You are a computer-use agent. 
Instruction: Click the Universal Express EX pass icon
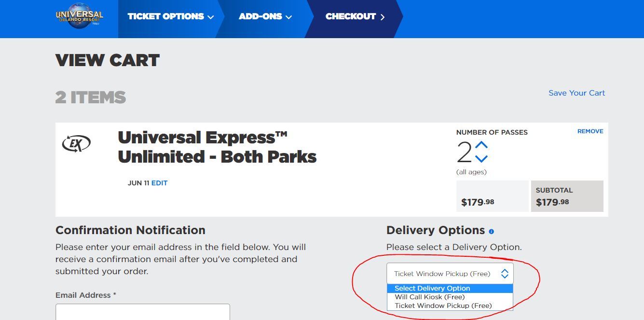(76, 142)
